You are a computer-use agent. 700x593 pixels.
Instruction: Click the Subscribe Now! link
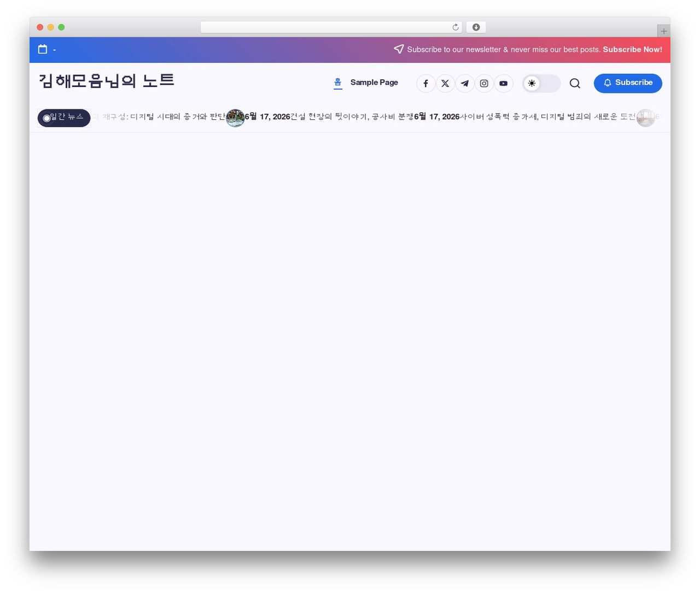pyautogui.click(x=632, y=49)
